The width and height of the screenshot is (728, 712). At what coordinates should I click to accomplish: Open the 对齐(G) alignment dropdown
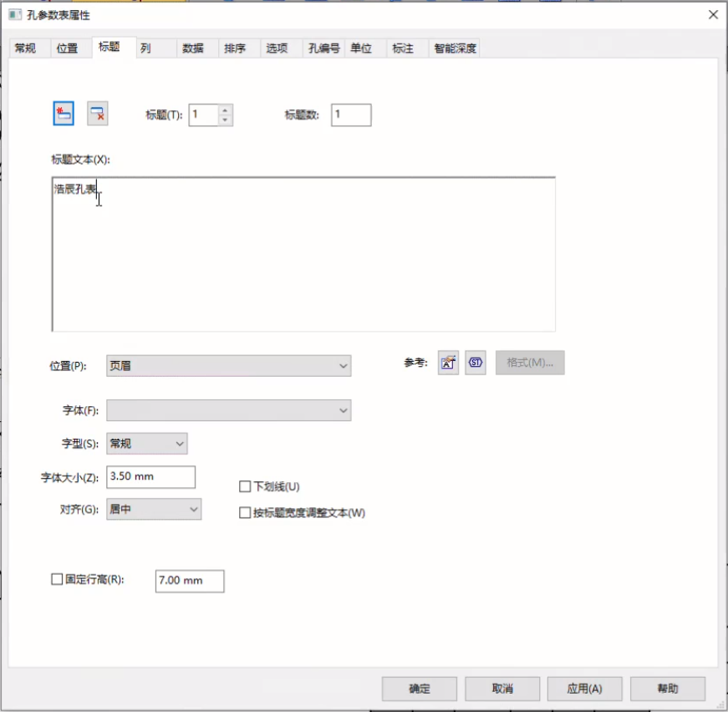click(154, 509)
